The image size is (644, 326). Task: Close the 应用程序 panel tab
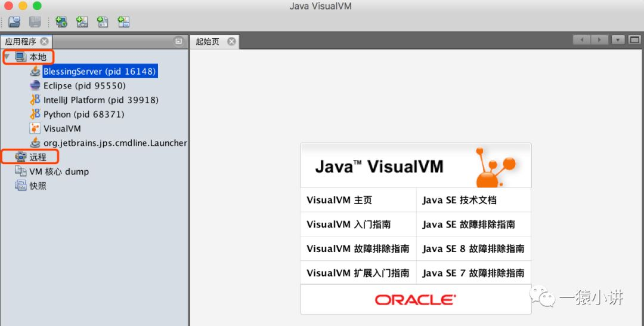coord(44,42)
